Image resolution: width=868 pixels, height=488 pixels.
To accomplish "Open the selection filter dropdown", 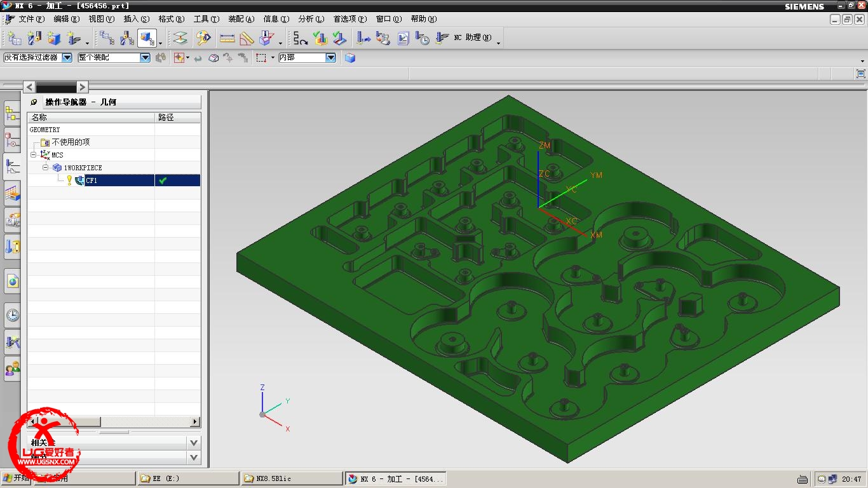I will (x=67, y=58).
